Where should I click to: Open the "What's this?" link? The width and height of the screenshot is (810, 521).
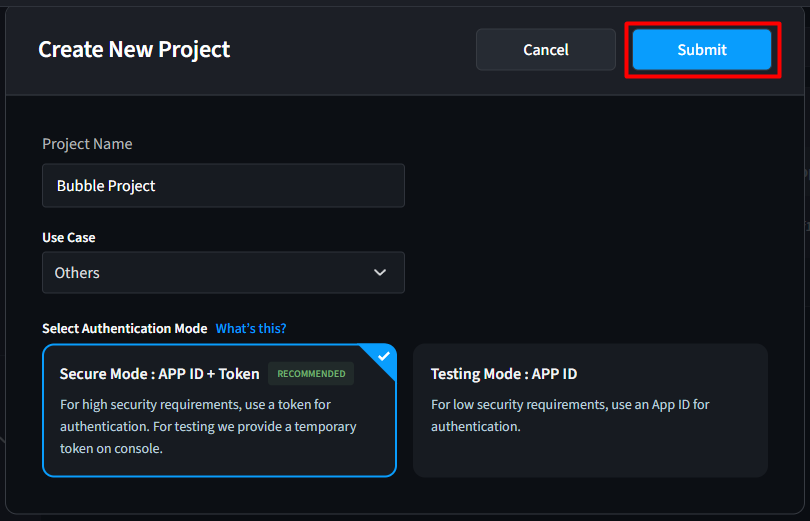coord(251,329)
